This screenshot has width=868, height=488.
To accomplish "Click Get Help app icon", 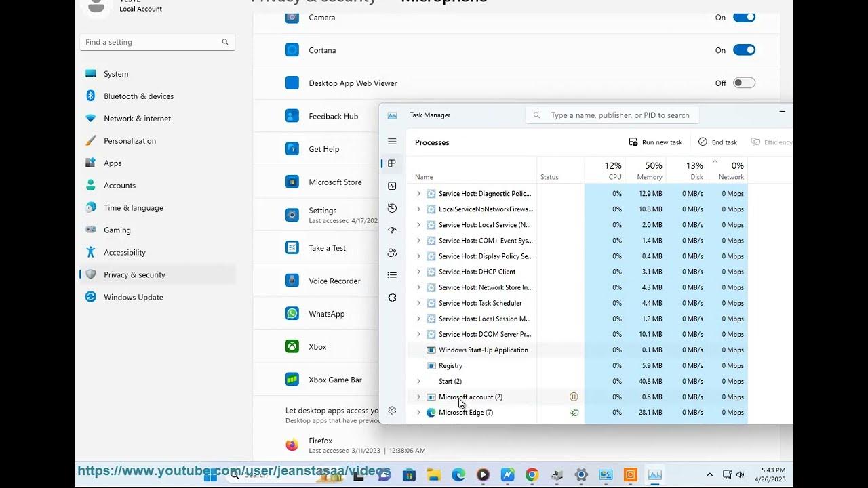I will (x=292, y=149).
